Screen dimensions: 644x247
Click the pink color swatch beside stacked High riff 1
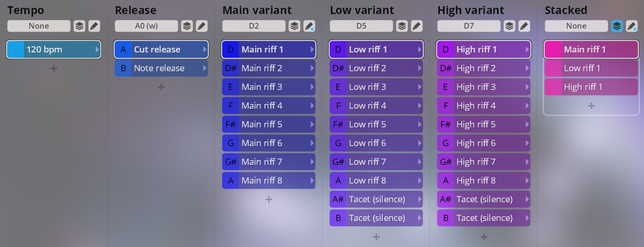point(553,87)
